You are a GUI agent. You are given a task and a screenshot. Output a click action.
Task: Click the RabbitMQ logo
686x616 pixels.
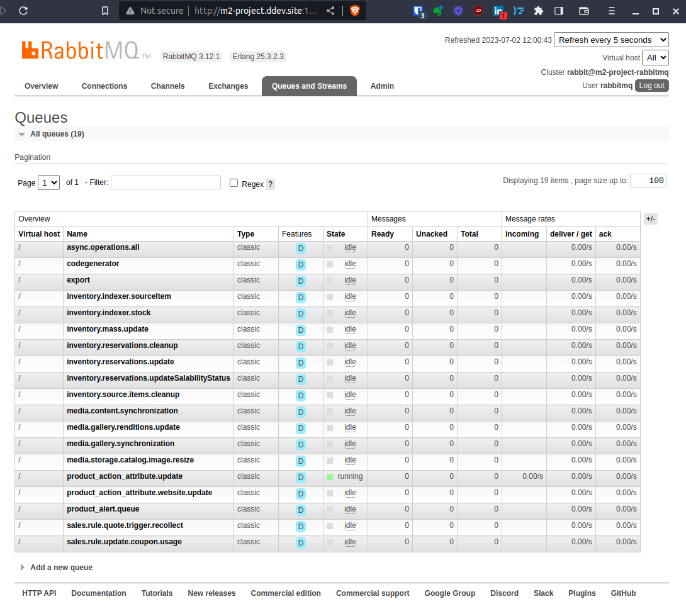click(x=86, y=51)
